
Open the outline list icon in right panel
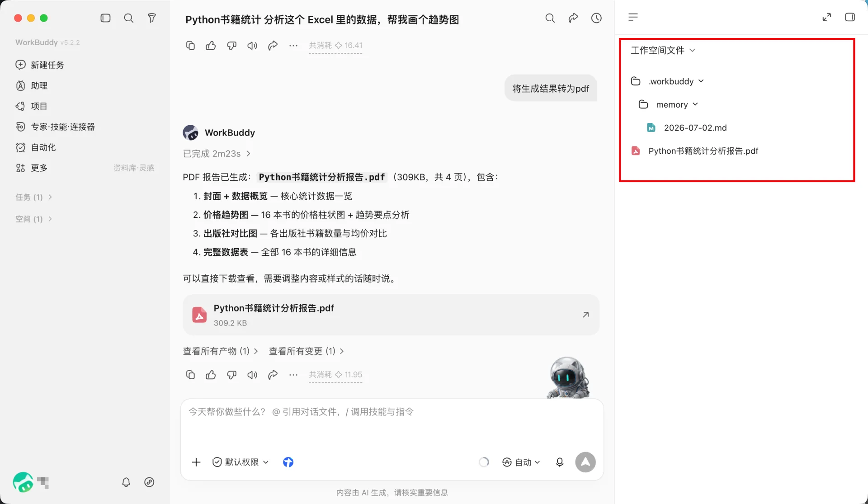click(x=633, y=17)
